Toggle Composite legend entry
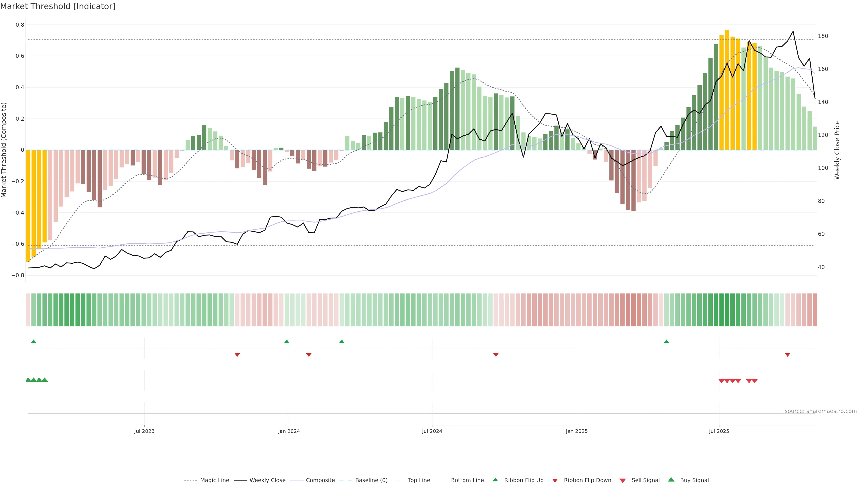 (x=320, y=480)
